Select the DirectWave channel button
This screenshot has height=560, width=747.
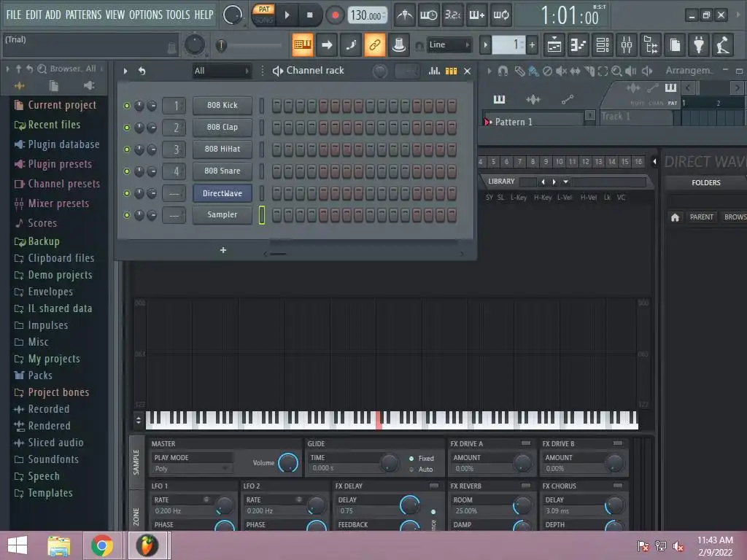click(x=222, y=193)
